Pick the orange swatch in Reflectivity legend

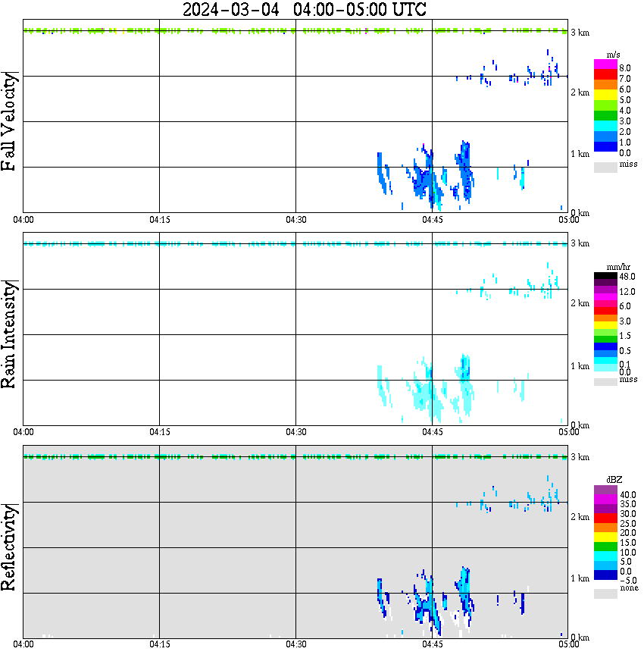click(x=605, y=528)
